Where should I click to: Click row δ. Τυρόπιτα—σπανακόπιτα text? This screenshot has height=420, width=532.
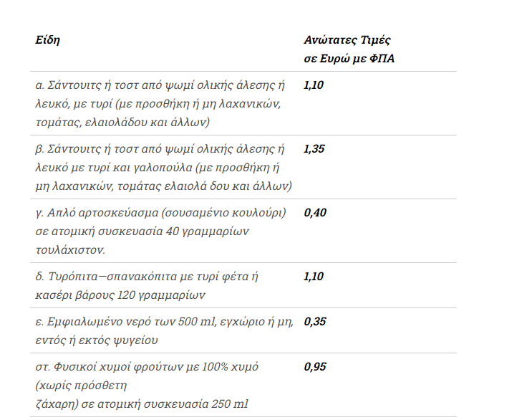(x=147, y=285)
